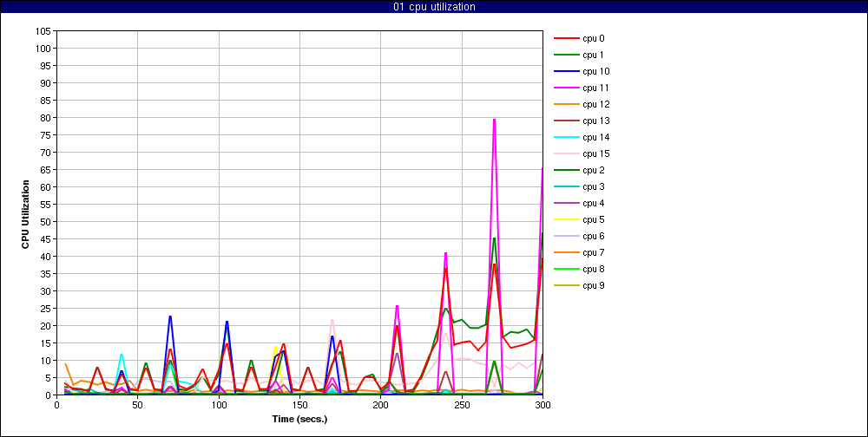Click the yellow cpu 5 peak at 135 seconds

click(275, 347)
